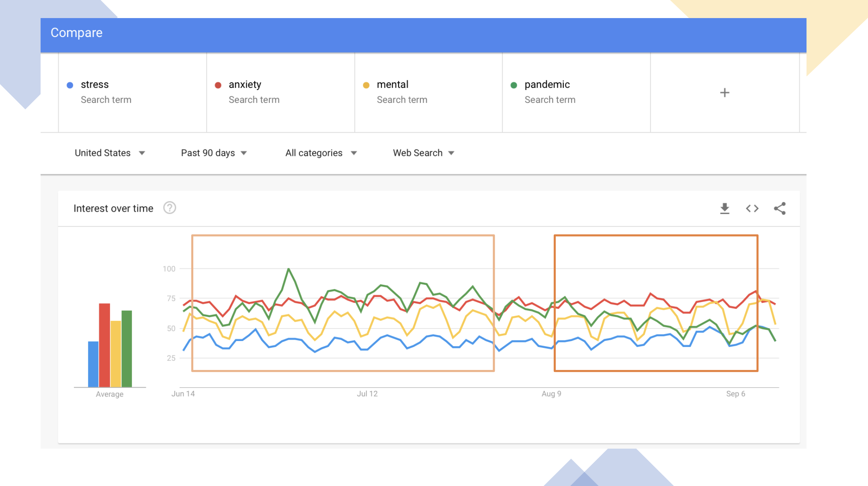This screenshot has height=486, width=868.
Task: Click the red anxiety average bar
Action: point(104,345)
